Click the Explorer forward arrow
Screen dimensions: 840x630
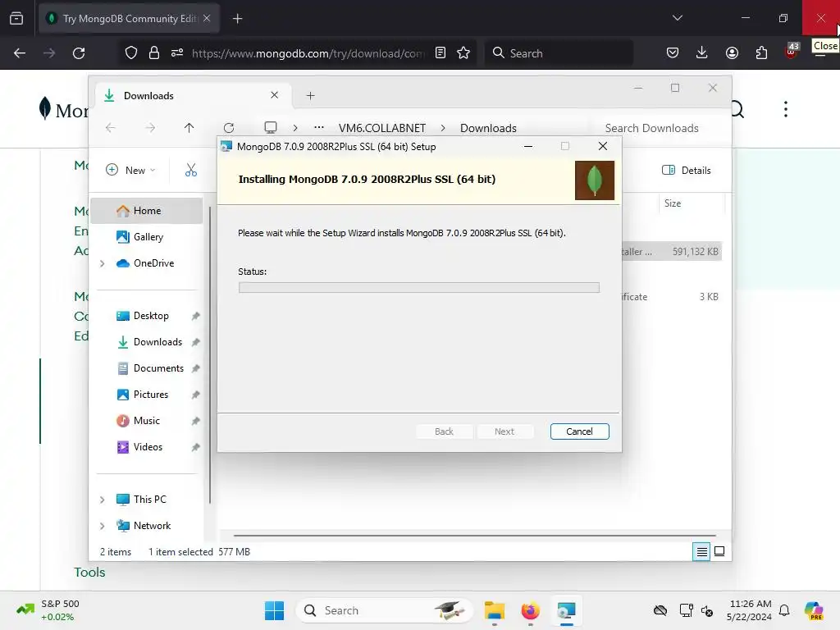(150, 127)
